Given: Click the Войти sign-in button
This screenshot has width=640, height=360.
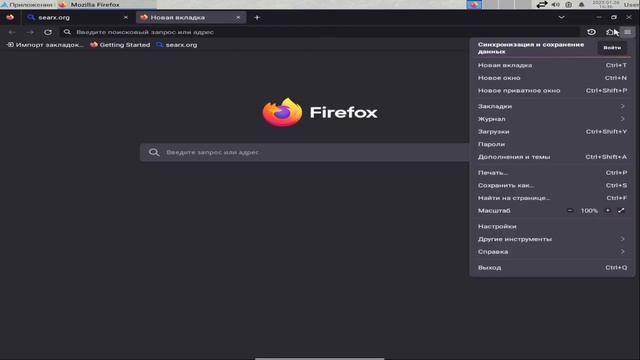Looking at the screenshot, I should (x=612, y=48).
